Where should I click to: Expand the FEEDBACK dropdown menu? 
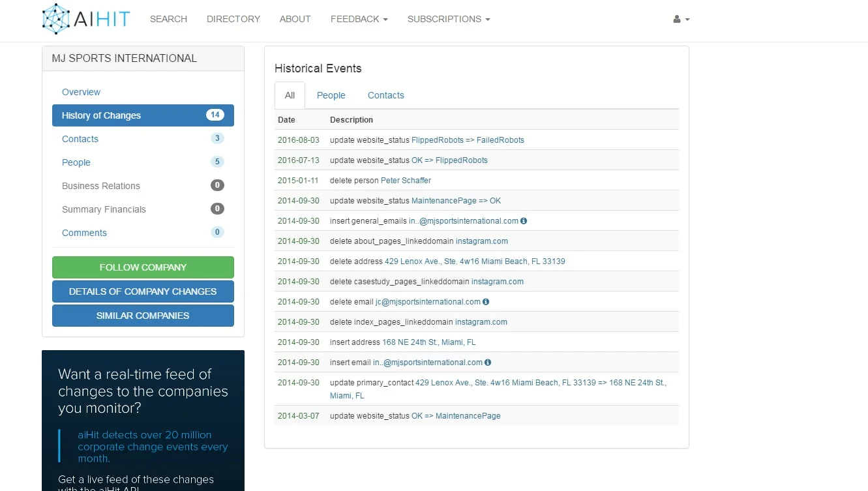pyautogui.click(x=359, y=19)
